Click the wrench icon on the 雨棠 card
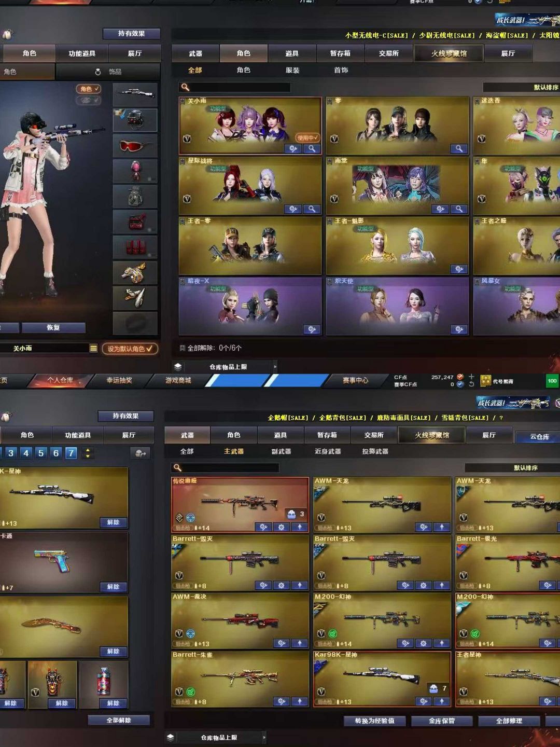Image resolution: width=560 pixels, height=747 pixels. click(x=441, y=209)
